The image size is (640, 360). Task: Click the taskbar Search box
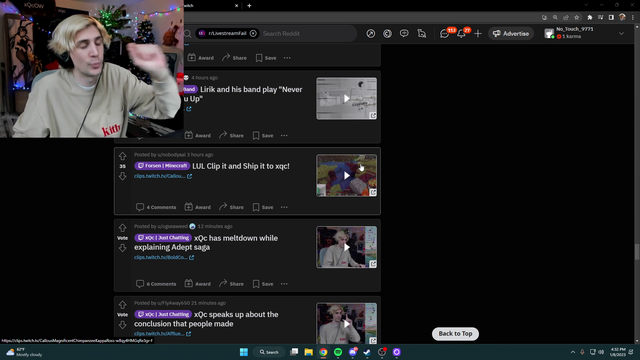click(269, 352)
